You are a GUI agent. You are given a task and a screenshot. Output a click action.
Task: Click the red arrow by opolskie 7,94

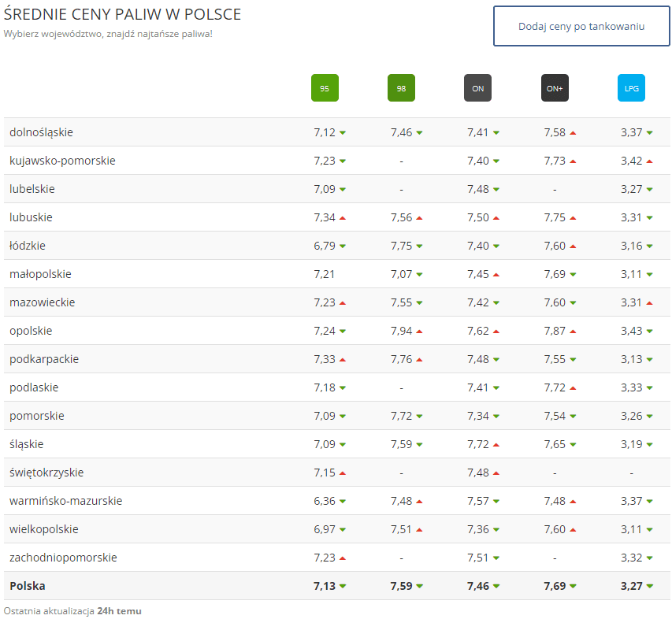pos(419,332)
